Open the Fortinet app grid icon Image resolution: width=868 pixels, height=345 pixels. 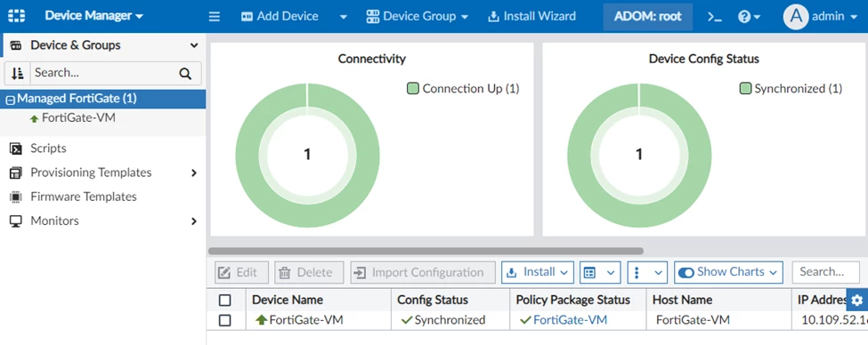17,16
